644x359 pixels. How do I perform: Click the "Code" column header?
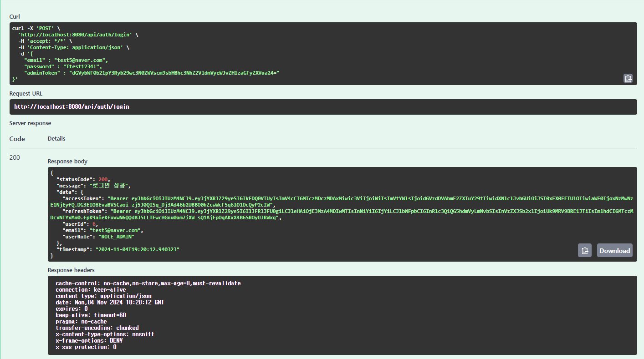(17, 139)
